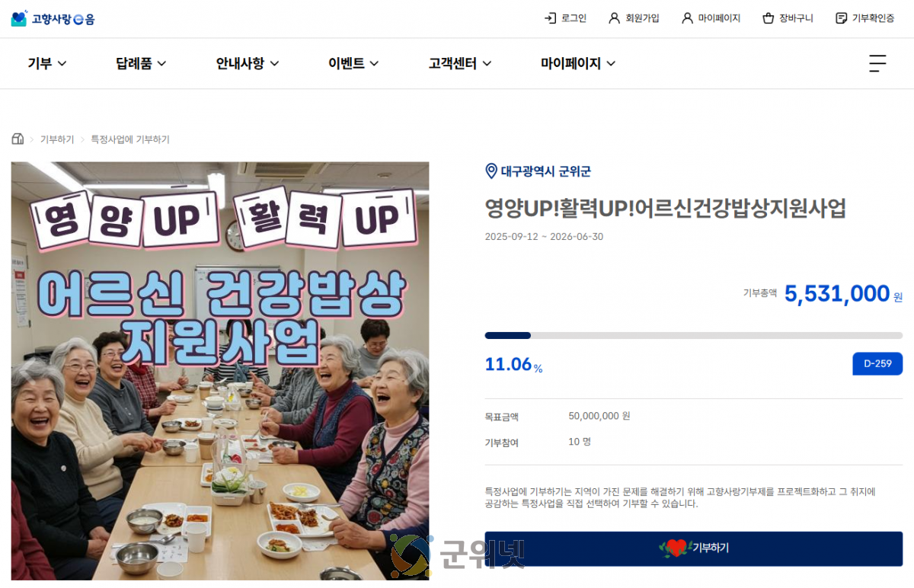Screen dimensions: 914x588
Task: Click the 회원가입 person icon
Action: (614, 18)
